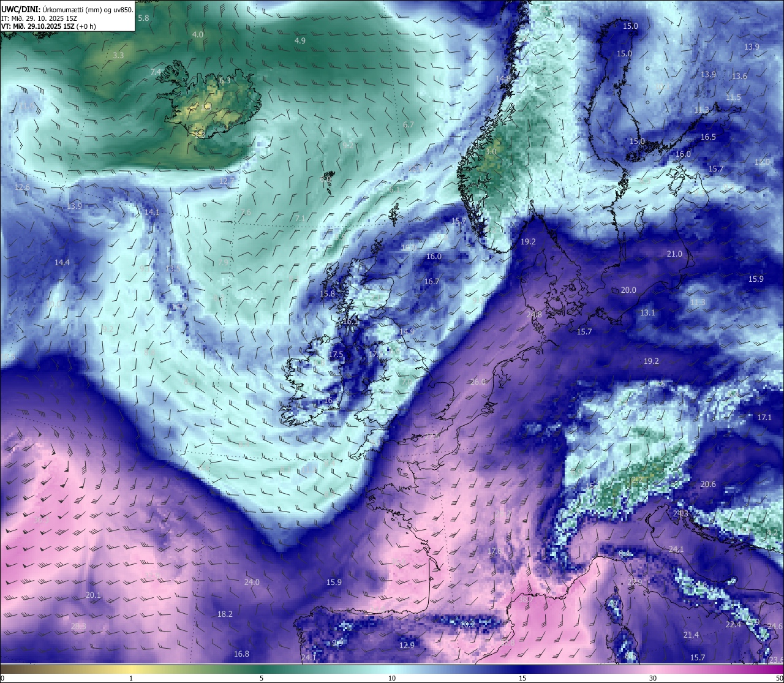Click the 20.6 value label
This screenshot has width=784, height=683.
708,485
